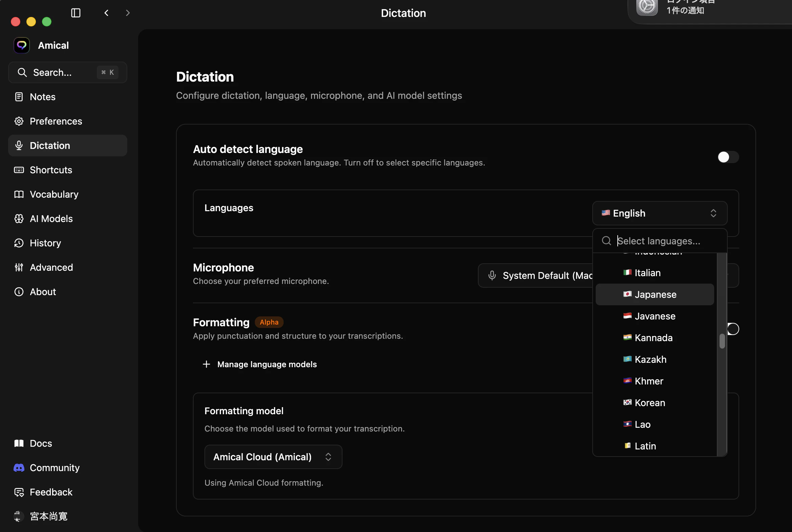The image size is (792, 532).
Task: Select Kazakh in the language list
Action: click(655, 359)
